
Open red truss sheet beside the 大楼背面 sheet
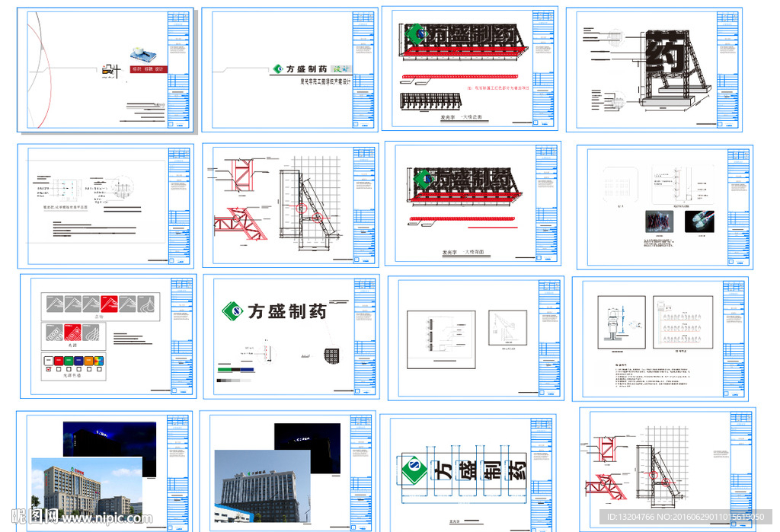pos(290,205)
